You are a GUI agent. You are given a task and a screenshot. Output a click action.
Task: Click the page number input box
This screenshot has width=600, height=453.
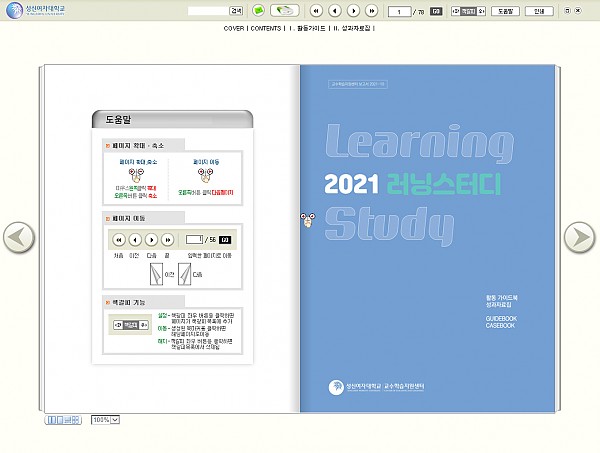tap(399, 12)
